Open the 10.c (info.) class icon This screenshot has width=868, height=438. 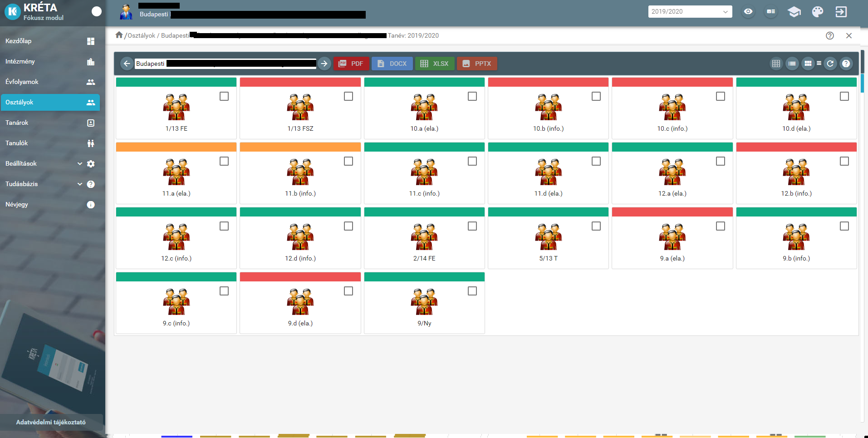[672, 107]
